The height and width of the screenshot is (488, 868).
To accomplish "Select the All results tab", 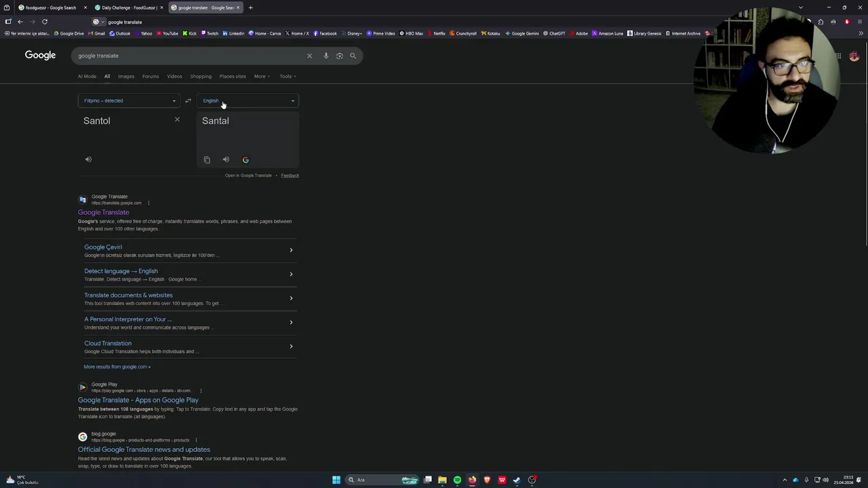I will click(x=107, y=77).
